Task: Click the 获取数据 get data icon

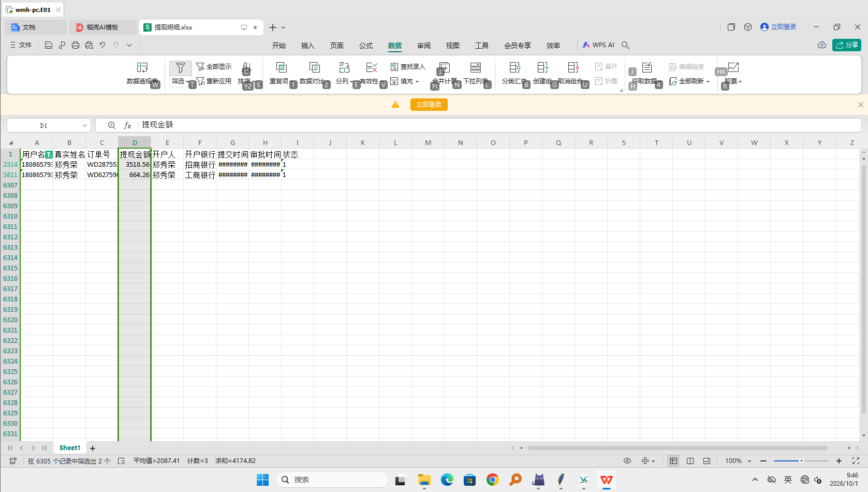Action: (x=646, y=73)
